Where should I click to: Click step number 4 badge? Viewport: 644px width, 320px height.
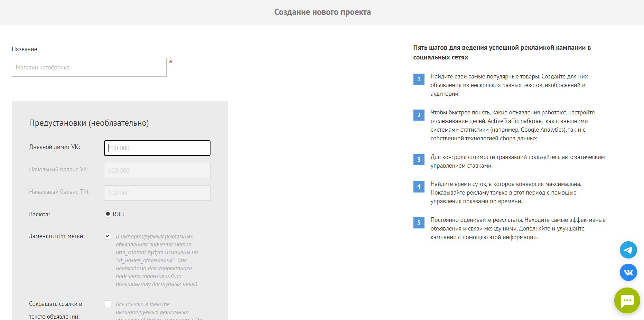coord(419,187)
